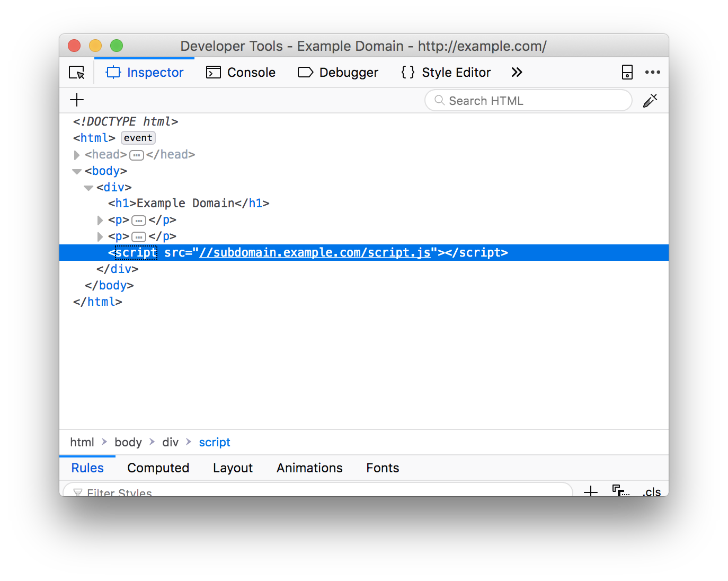Collapse the div element node

coord(88,188)
